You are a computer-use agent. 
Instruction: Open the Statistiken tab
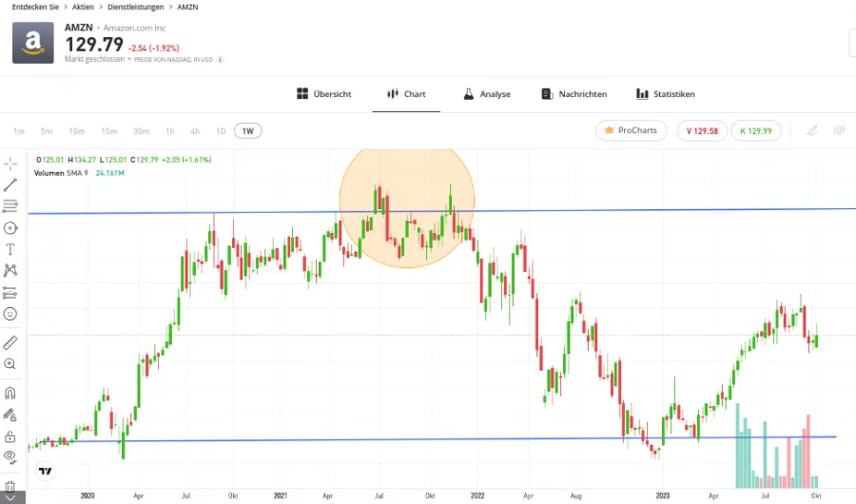666,94
